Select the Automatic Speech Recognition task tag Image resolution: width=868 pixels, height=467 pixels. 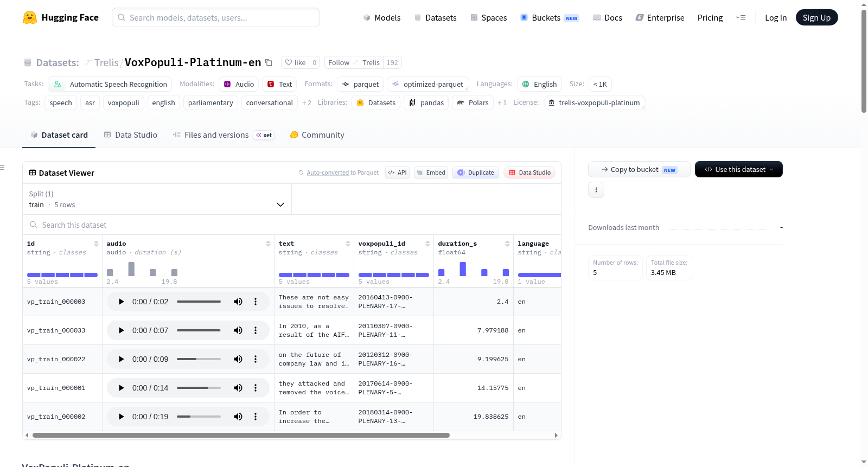tap(110, 84)
